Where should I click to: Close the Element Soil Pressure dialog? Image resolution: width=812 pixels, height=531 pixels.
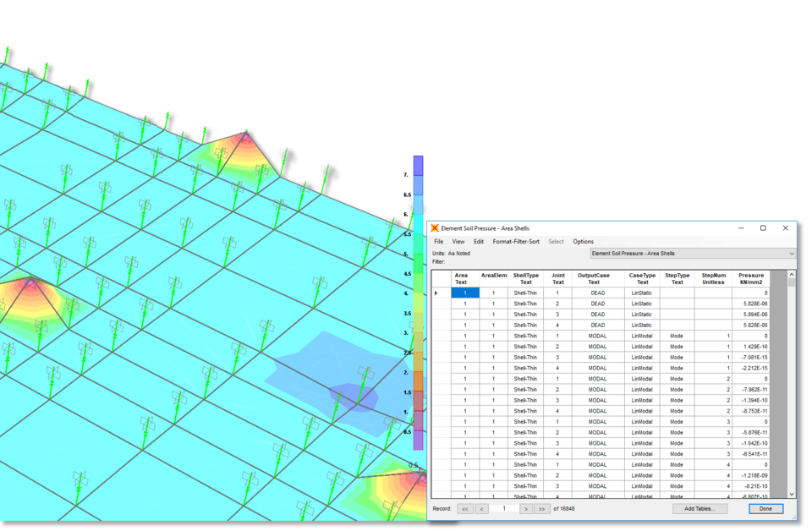tap(785, 228)
